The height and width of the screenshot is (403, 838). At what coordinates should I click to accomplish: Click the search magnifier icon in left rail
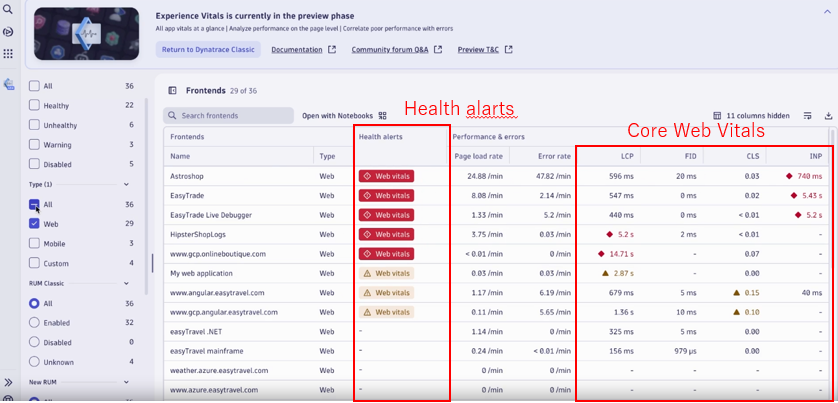[8, 10]
